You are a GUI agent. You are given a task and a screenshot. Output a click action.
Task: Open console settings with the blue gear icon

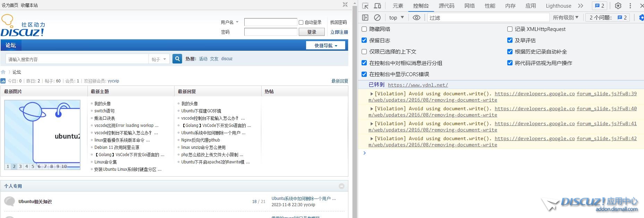click(x=641, y=17)
